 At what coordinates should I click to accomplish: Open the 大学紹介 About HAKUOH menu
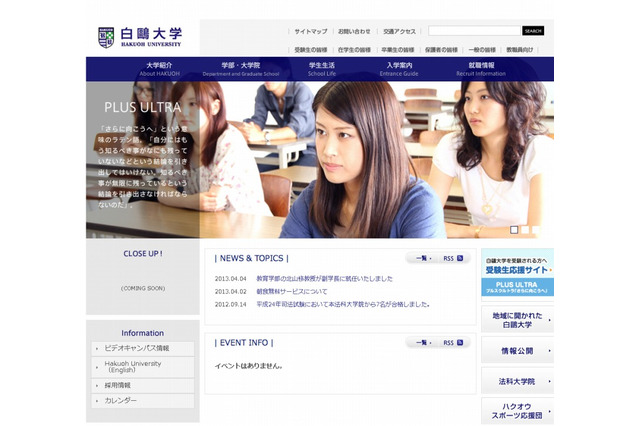click(x=159, y=69)
